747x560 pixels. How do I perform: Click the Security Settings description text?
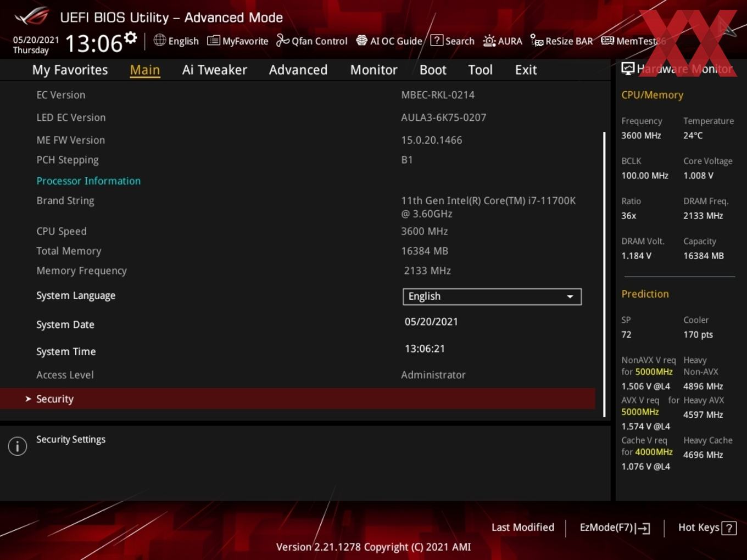click(71, 439)
